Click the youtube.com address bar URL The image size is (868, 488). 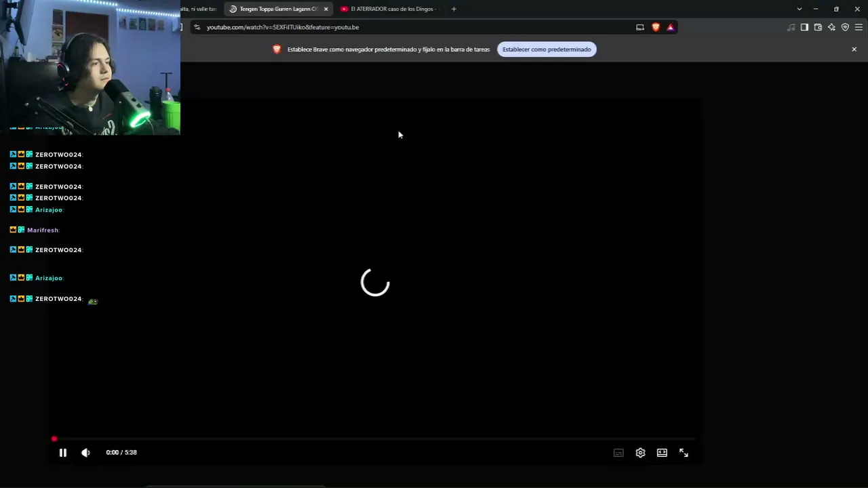[283, 27]
